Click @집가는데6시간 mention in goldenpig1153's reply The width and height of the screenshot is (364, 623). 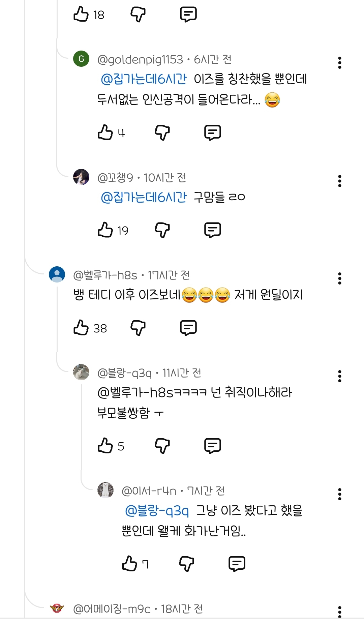point(144,79)
